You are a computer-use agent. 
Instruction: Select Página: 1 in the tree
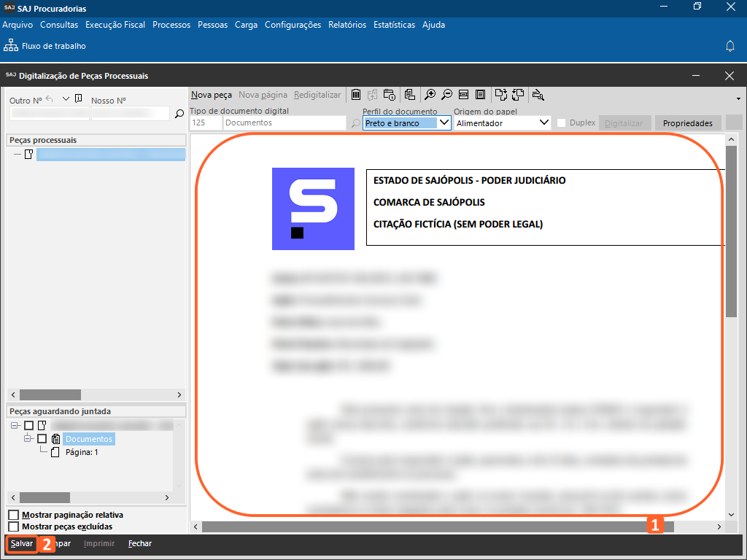81,452
